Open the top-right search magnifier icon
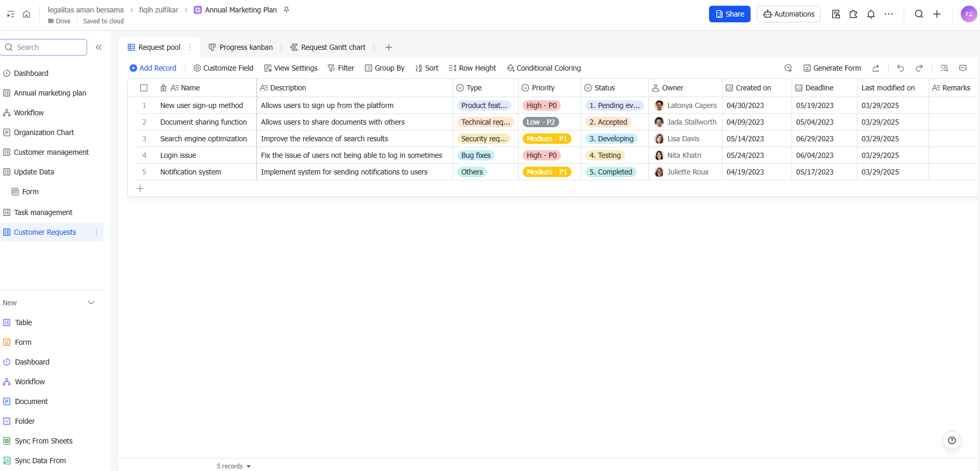This screenshot has width=980, height=471. coord(919,14)
